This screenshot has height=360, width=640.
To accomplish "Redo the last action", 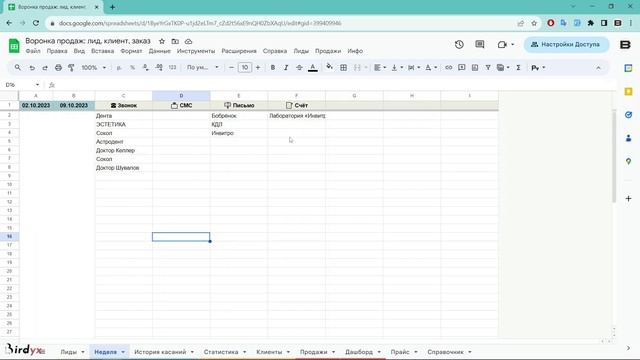I will tap(45, 67).
